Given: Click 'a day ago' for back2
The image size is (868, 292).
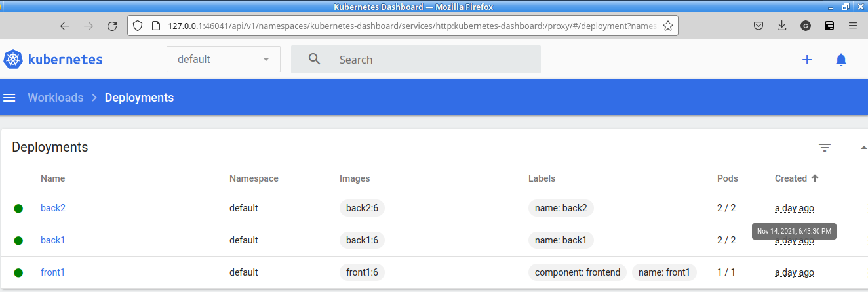Looking at the screenshot, I should coord(795,208).
